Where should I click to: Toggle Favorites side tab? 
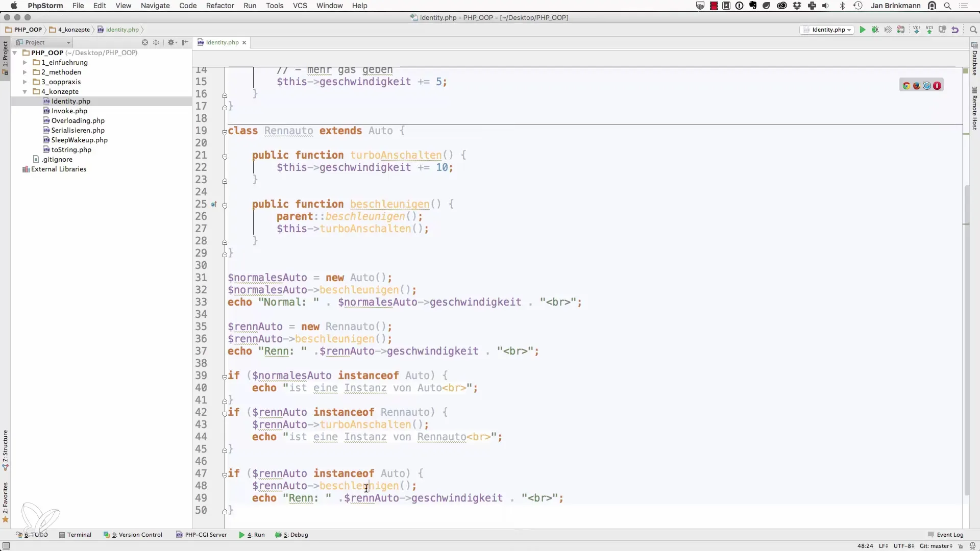5,503
